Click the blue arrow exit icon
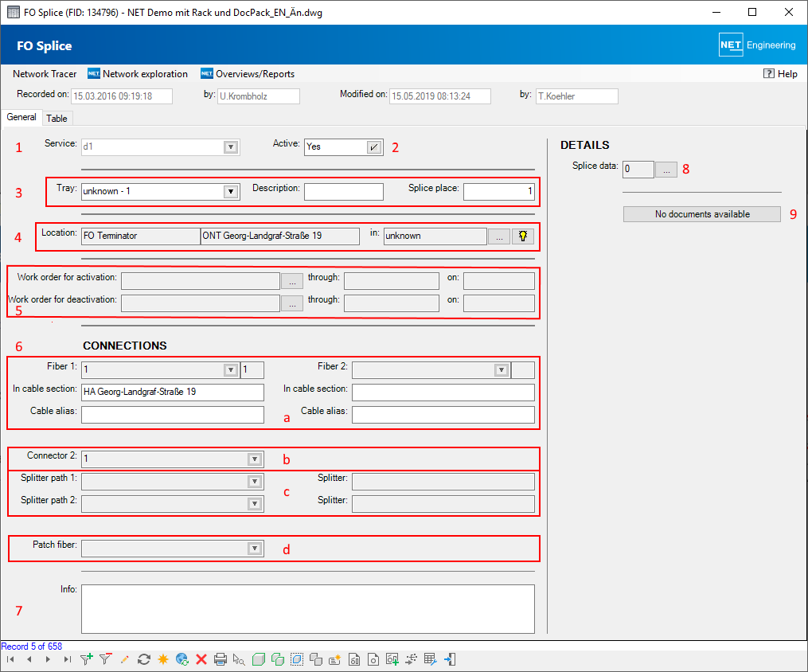 [449, 659]
